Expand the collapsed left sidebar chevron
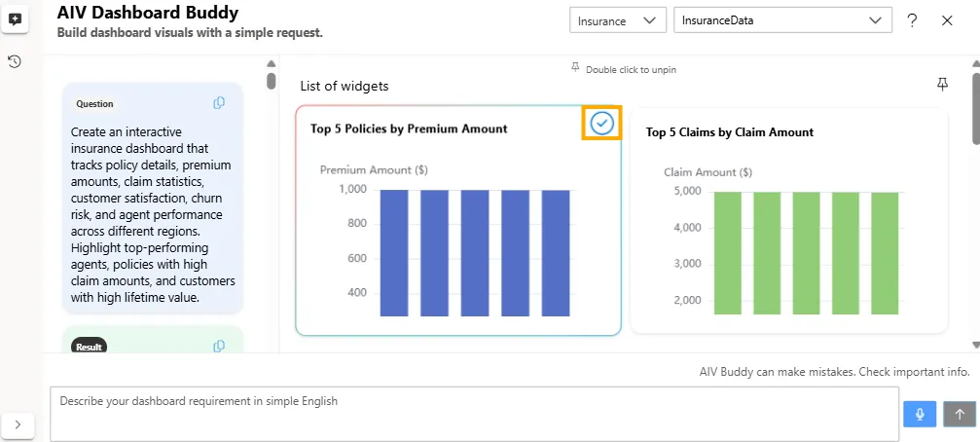 click(18, 424)
